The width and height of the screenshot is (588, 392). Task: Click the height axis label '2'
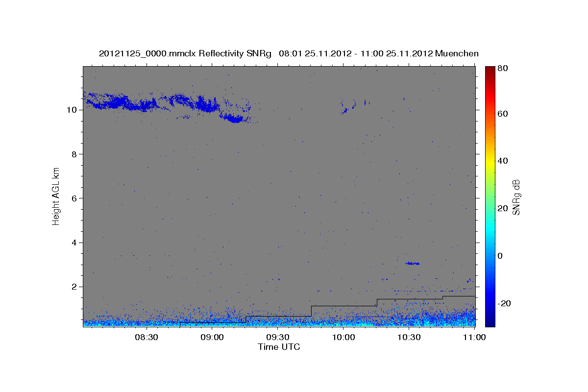73,287
